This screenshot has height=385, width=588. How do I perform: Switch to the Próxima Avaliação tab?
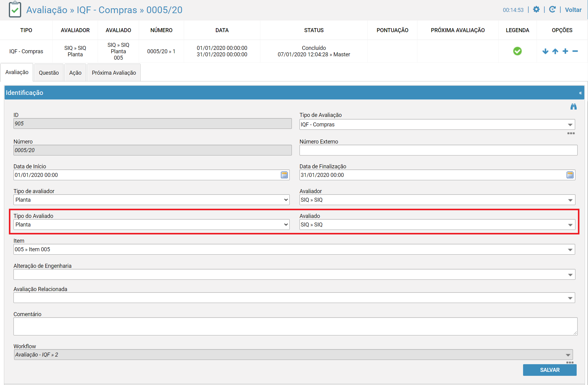[x=114, y=73]
